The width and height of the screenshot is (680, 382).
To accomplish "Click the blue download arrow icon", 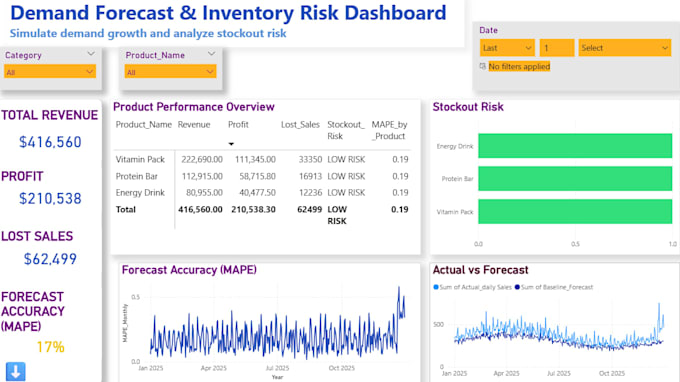I will tap(16, 372).
